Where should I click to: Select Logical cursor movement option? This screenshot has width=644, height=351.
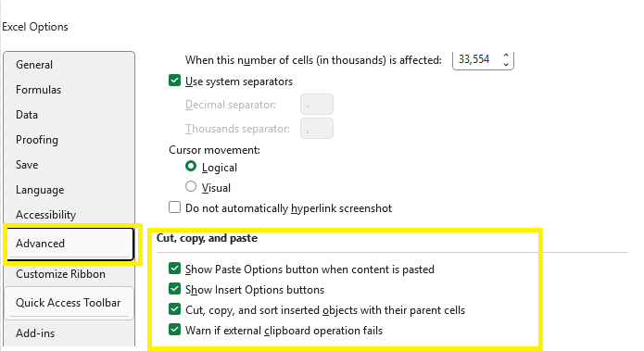191,167
